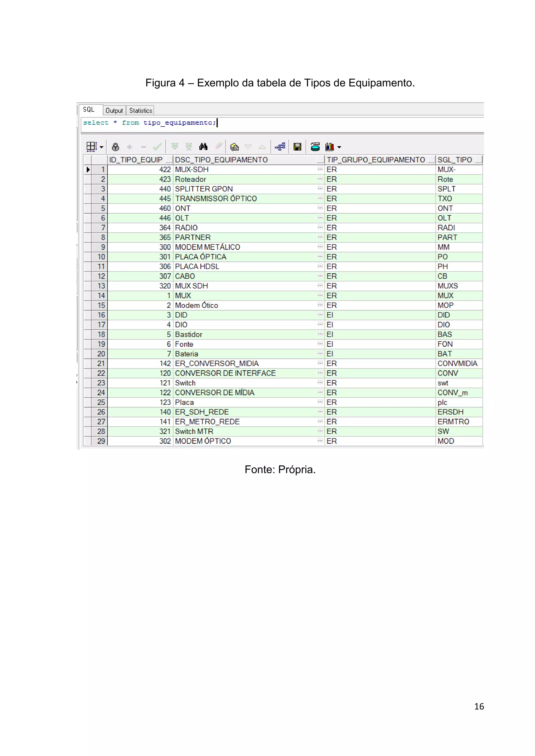Switch to the Statistics tab
535x756 pixels.
141,110
